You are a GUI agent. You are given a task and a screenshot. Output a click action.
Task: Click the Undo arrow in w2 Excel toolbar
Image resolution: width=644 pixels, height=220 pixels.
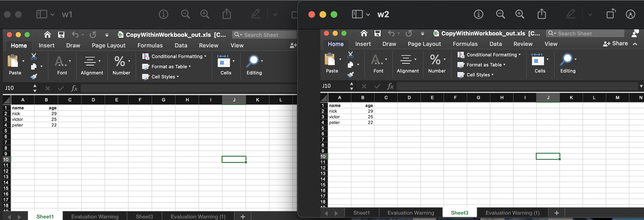391,33
